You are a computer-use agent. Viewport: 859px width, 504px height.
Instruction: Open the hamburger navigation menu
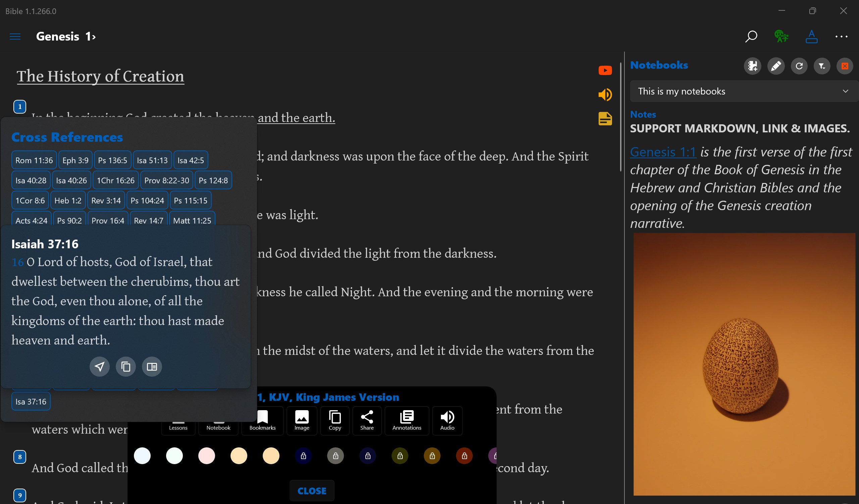tap(15, 37)
